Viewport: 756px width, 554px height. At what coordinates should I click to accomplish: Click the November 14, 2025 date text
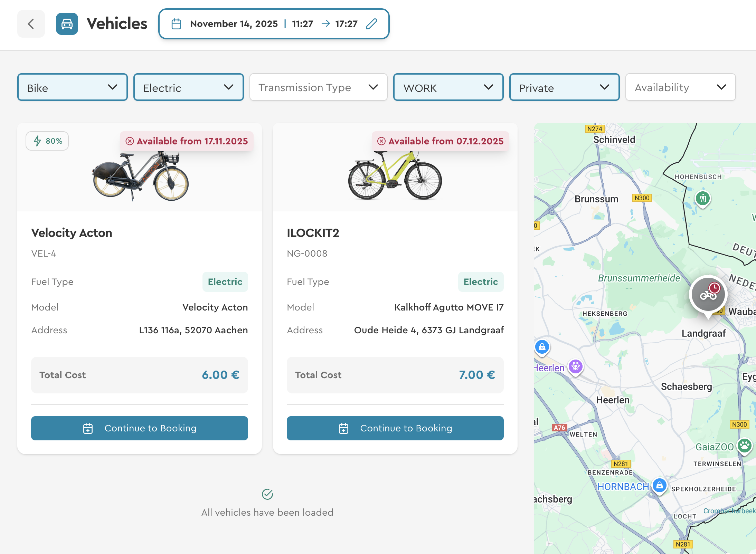tap(234, 24)
